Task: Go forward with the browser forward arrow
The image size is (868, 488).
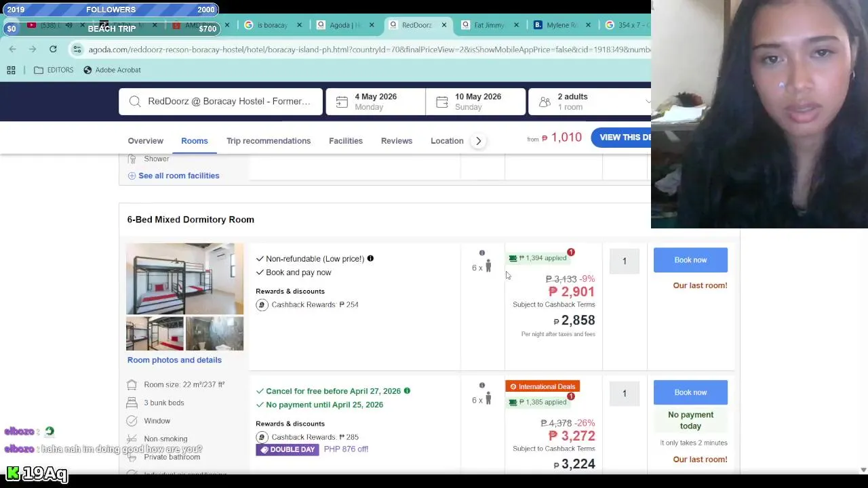Action: pyautogui.click(x=33, y=49)
